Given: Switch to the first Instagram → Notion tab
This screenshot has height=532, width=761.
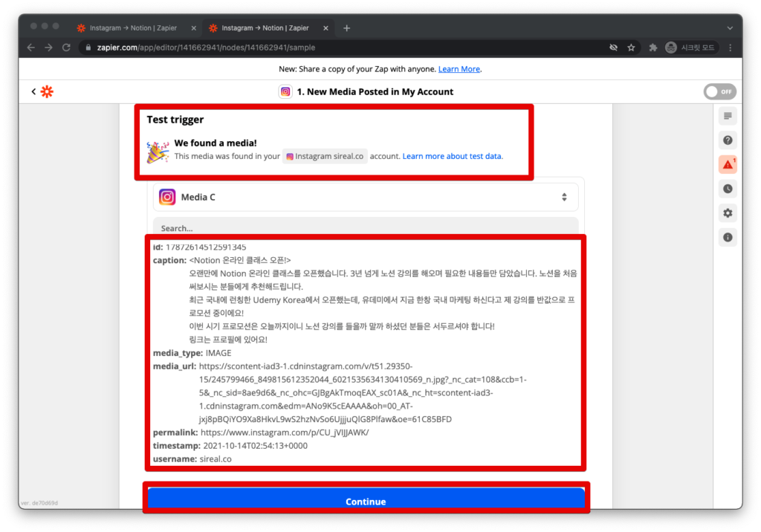Looking at the screenshot, I should click(x=134, y=28).
